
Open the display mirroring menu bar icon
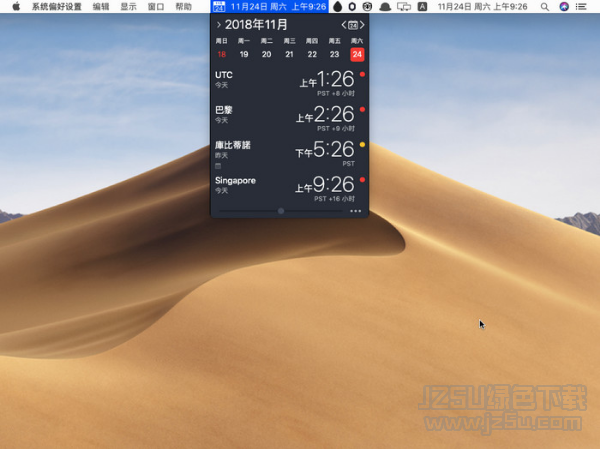[x=404, y=7]
